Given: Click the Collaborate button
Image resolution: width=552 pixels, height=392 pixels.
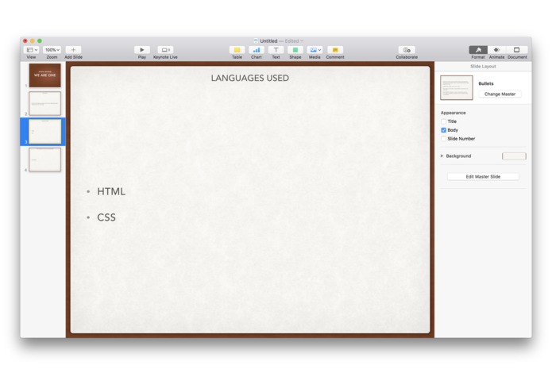Looking at the screenshot, I should click(407, 50).
